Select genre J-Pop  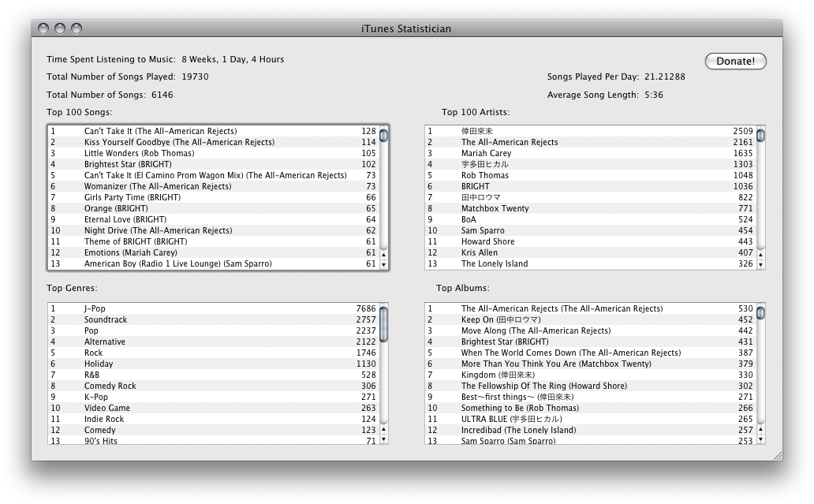[x=214, y=309]
